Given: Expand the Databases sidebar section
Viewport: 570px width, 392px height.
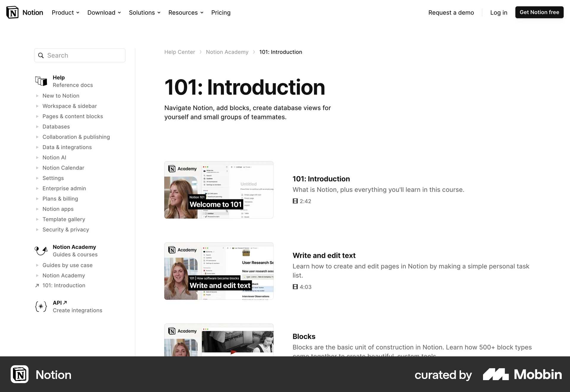Looking at the screenshot, I should click(37, 127).
